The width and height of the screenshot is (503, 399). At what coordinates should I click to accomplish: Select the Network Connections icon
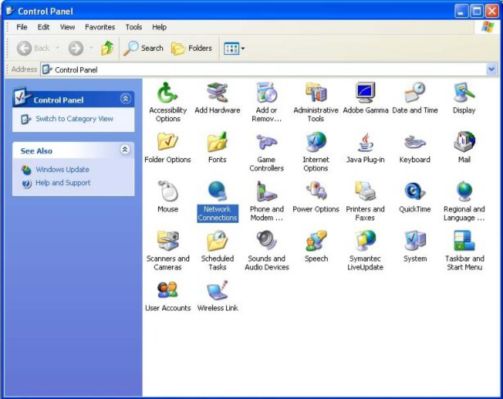tap(218, 201)
